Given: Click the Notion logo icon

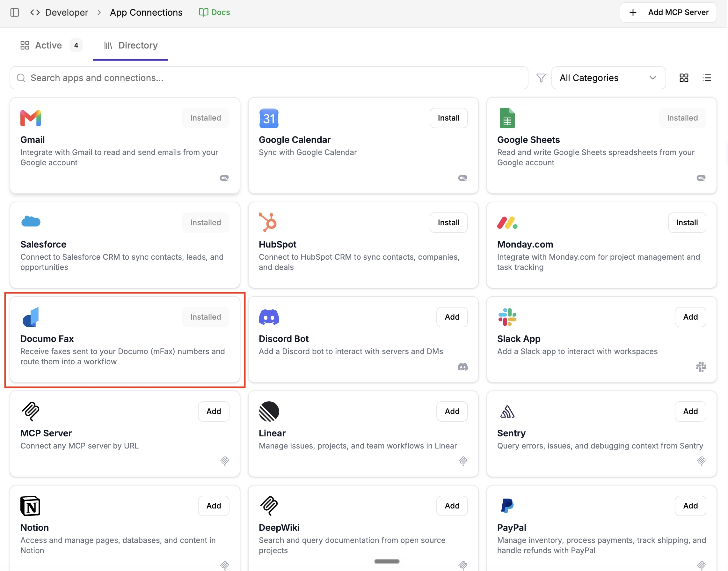Looking at the screenshot, I should tap(30, 506).
